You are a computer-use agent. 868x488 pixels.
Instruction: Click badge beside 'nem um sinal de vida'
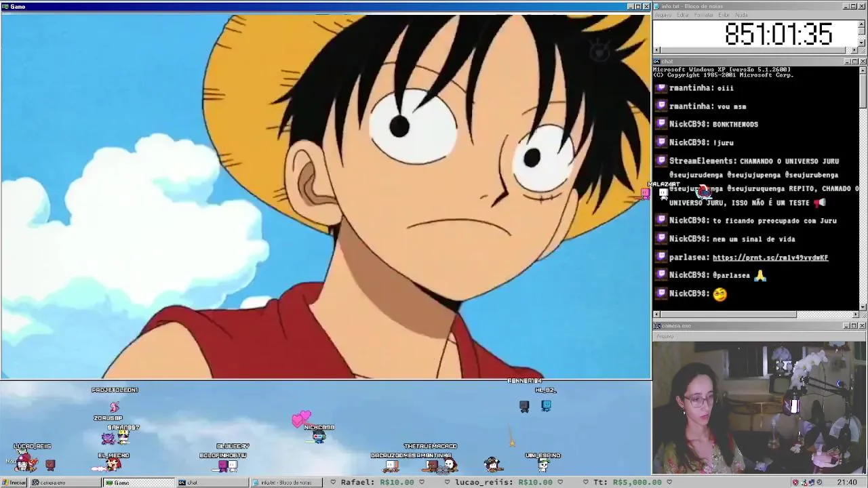tap(661, 239)
